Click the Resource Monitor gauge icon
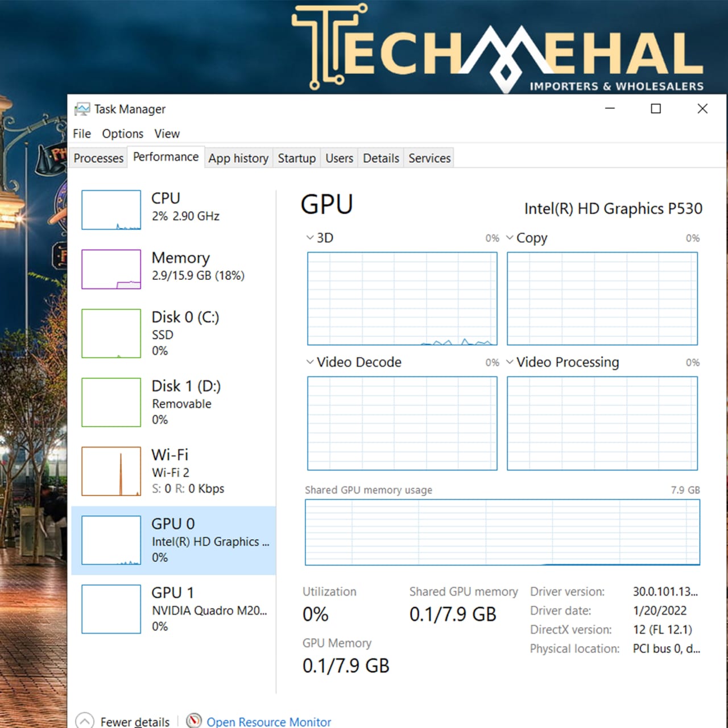This screenshot has height=728, width=728. coord(194,721)
